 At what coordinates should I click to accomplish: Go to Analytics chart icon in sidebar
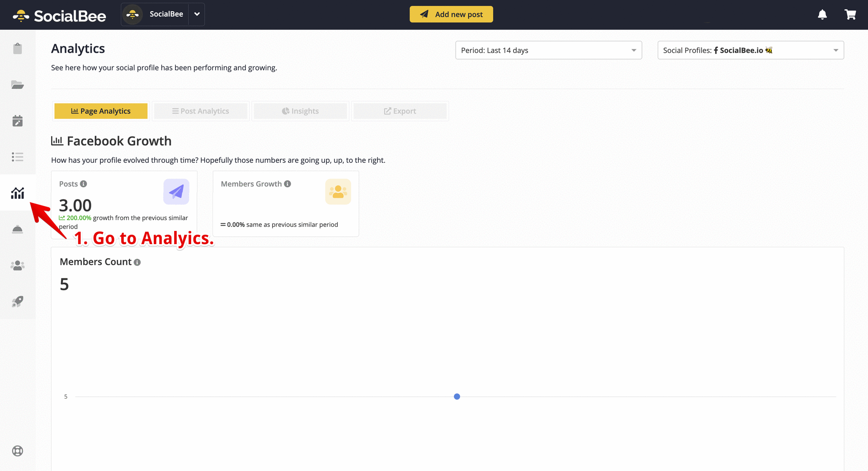[x=17, y=193]
